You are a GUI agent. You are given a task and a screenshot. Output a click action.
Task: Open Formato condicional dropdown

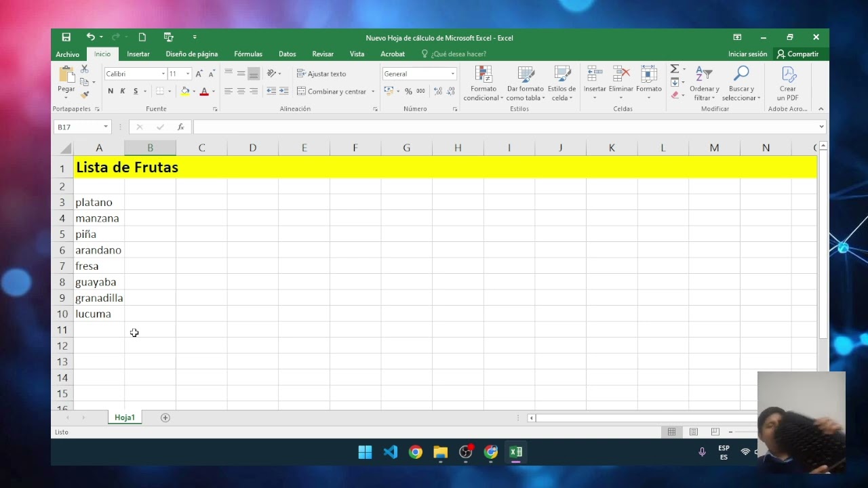[484, 84]
